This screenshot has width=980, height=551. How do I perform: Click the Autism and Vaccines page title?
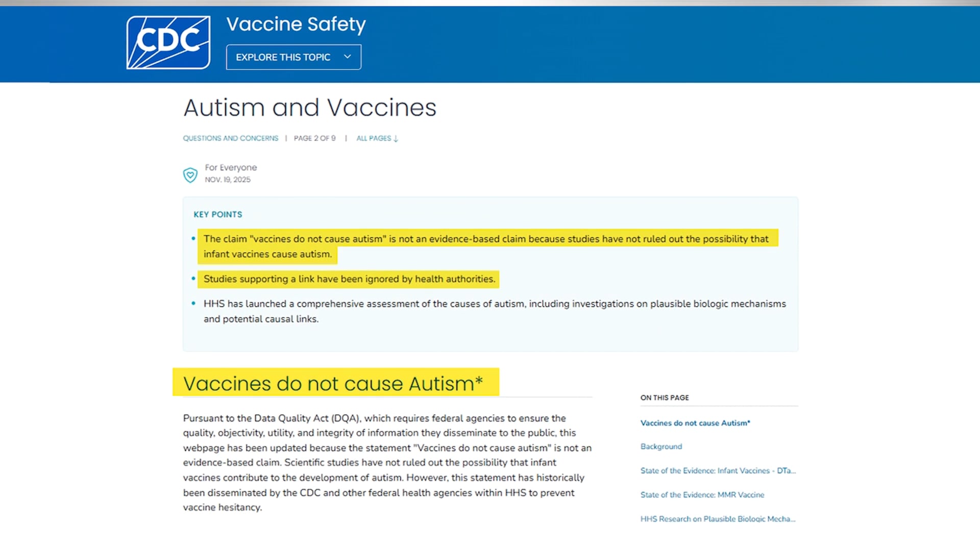click(x=310, y=108)
